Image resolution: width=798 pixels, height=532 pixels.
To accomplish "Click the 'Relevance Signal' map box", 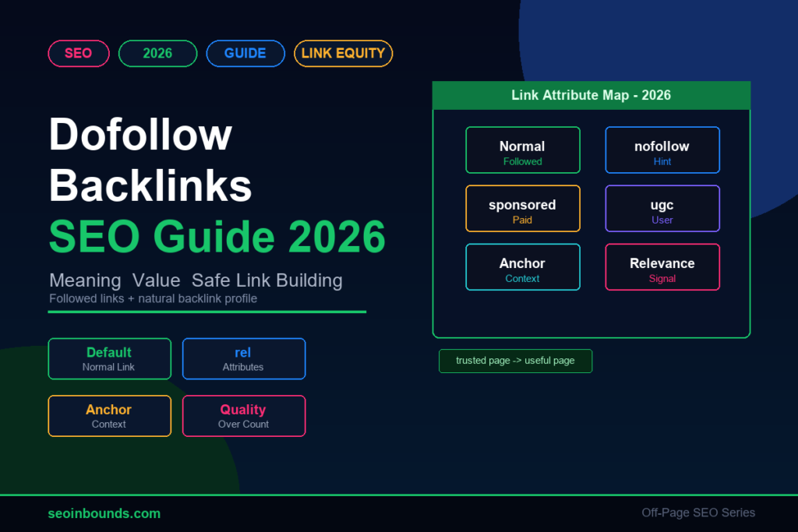I will pos(662,267).
